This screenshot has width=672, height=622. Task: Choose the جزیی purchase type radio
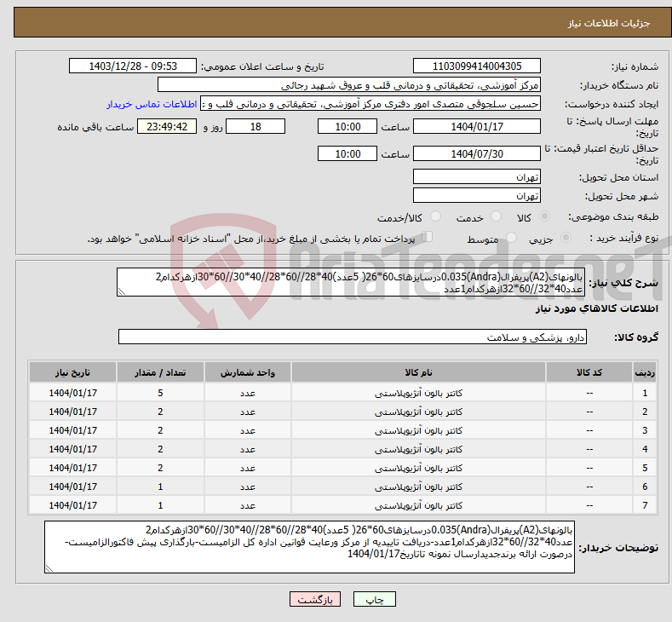point(566,238)
